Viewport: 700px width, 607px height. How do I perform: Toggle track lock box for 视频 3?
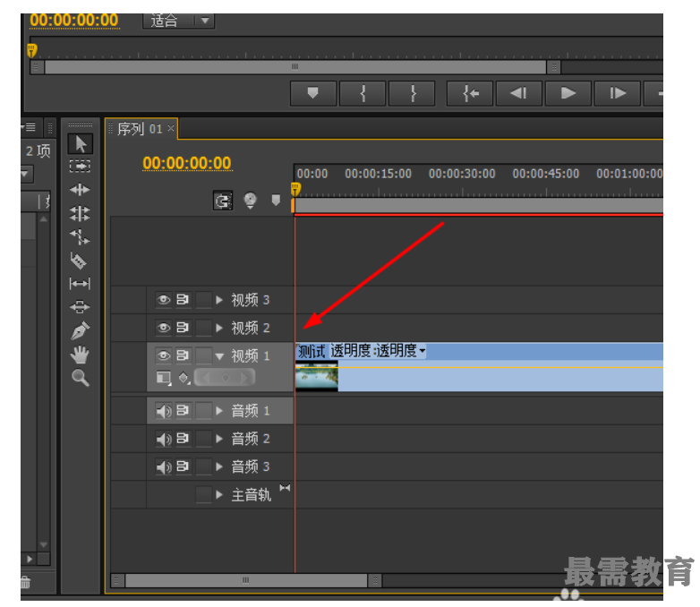203,300
